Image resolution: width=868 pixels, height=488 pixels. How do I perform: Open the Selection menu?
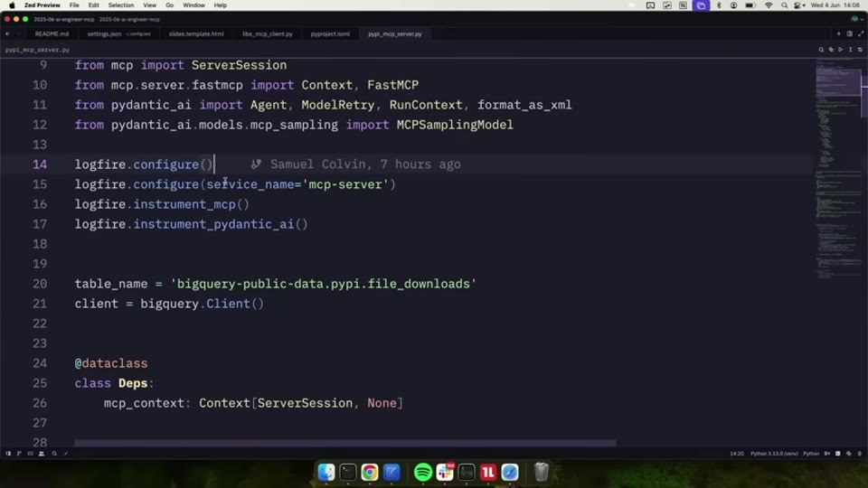pos(120,5)
